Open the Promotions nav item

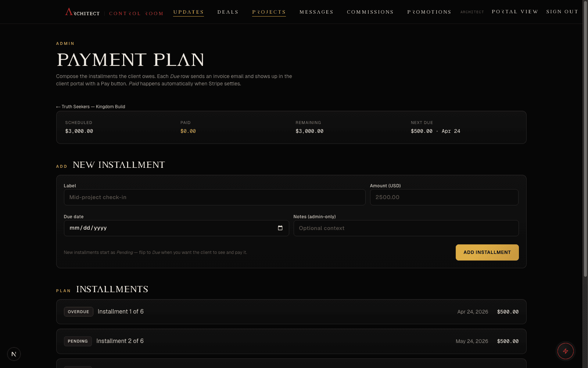pyautogui.click(x=429, y=12)
